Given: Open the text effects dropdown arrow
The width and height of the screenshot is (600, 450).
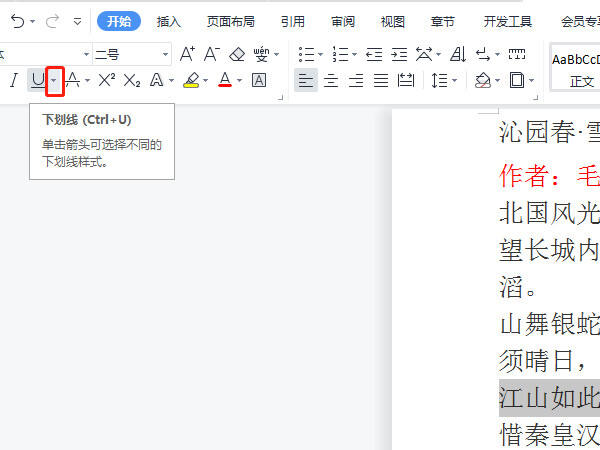Looking at the screenshot, I should [171, 80].
